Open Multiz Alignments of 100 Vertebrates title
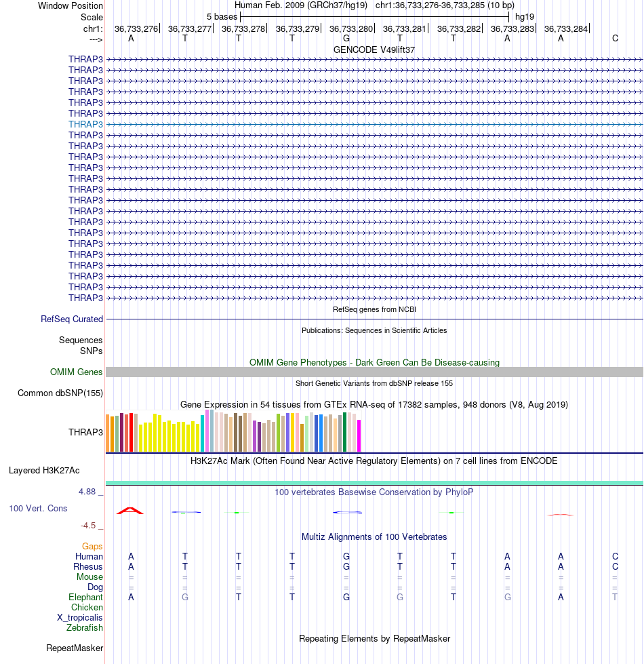644x664 pixels. [x=374, y=537]
